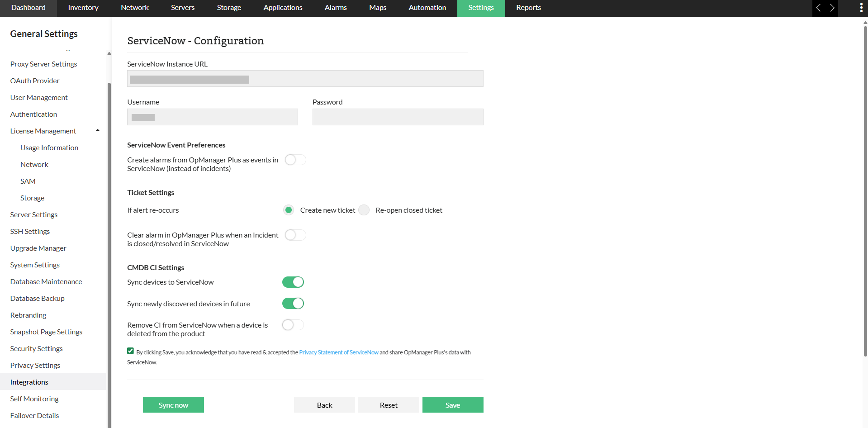Go to User Management
The width and height of the screenshot is (868, 428).
[39, 97]
